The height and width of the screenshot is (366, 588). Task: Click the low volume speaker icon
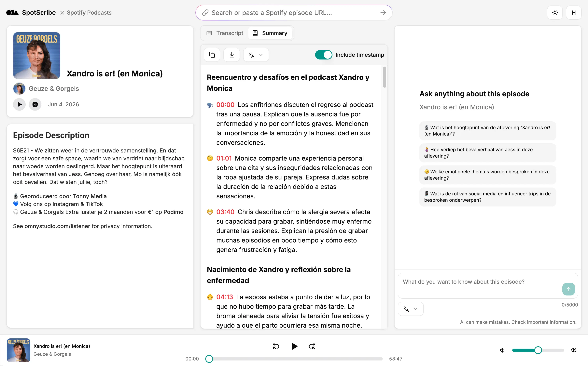point(502,350)
